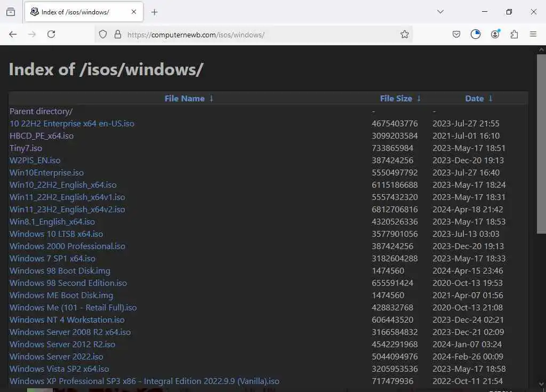This screenshot has height=392, width=546.
Task: Minimize the Firefox window
Action: click(x=484, y=12)
